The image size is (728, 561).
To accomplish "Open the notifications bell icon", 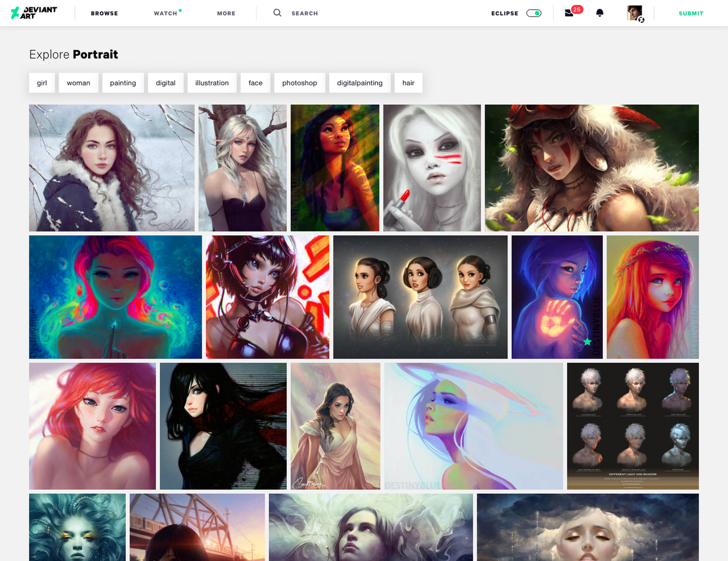I will 599,13.
